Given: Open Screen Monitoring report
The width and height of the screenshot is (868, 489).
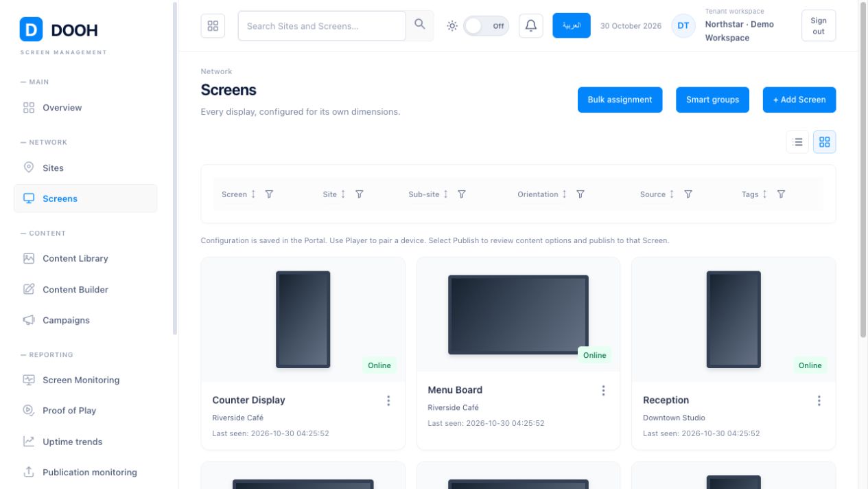Looking at the screenshot, I should click(85, 380).
